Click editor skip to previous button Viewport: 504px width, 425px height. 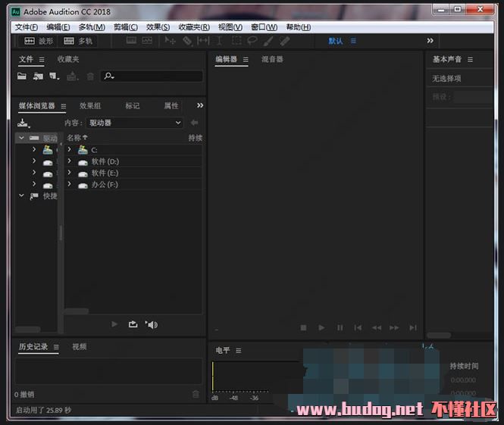pos(358,328)
